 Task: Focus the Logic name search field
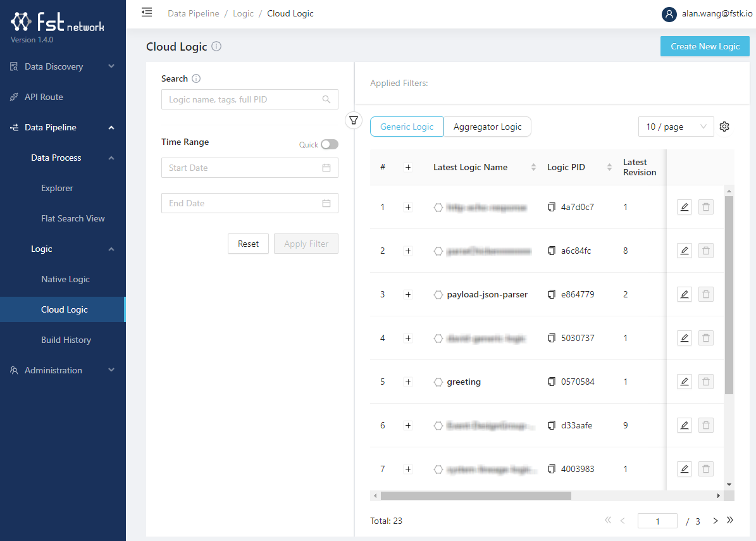(x=244, y=99)
